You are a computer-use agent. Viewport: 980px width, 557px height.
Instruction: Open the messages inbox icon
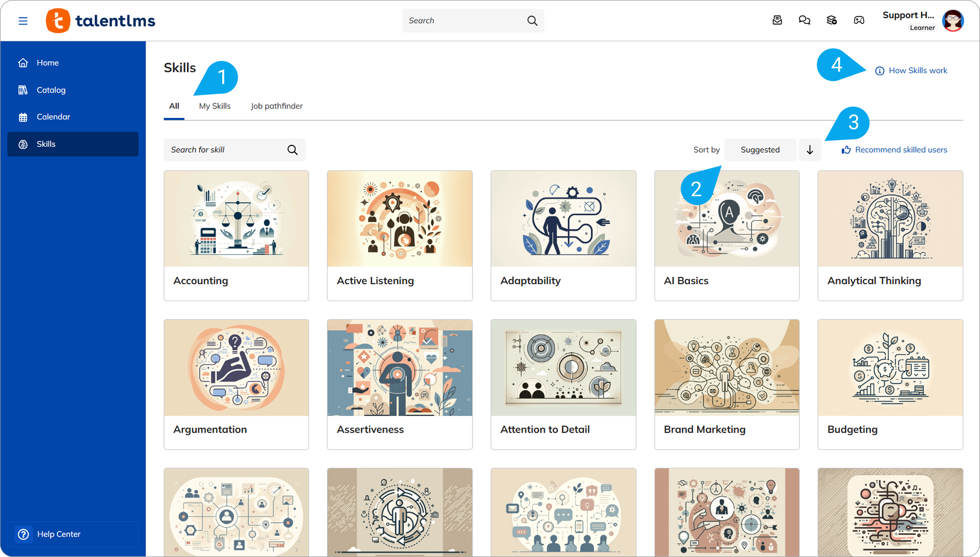click(777, 20)
